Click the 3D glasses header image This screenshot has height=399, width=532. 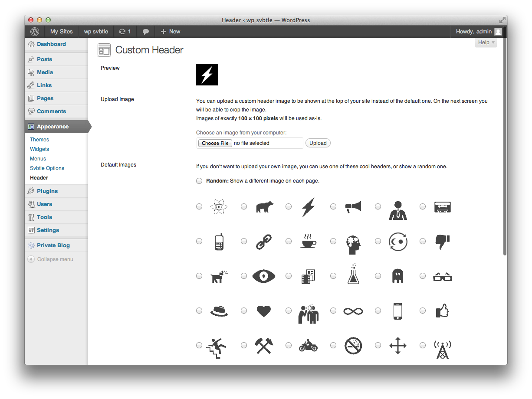tap(443, 276)
